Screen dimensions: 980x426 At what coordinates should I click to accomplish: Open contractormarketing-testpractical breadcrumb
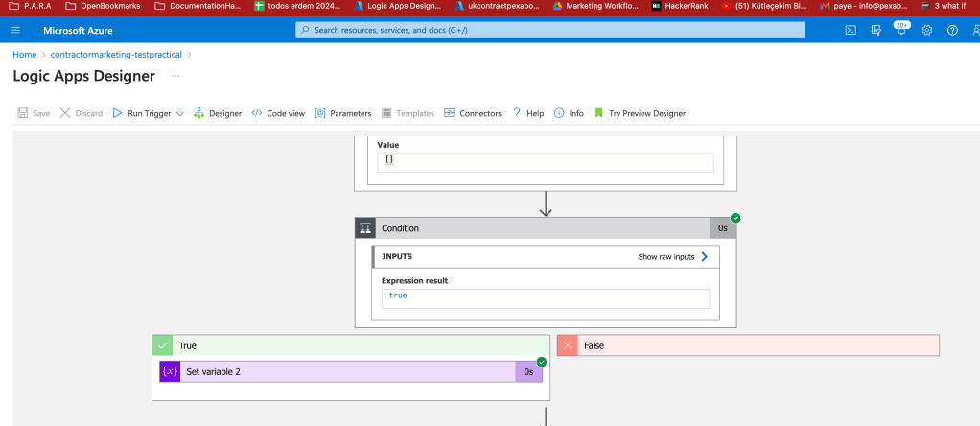(x=116, y=55)
